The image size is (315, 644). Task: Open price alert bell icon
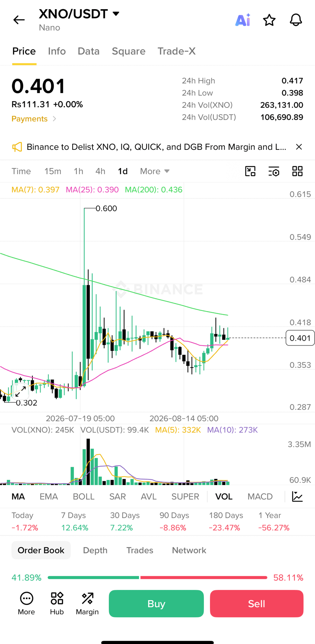(296, 20)
